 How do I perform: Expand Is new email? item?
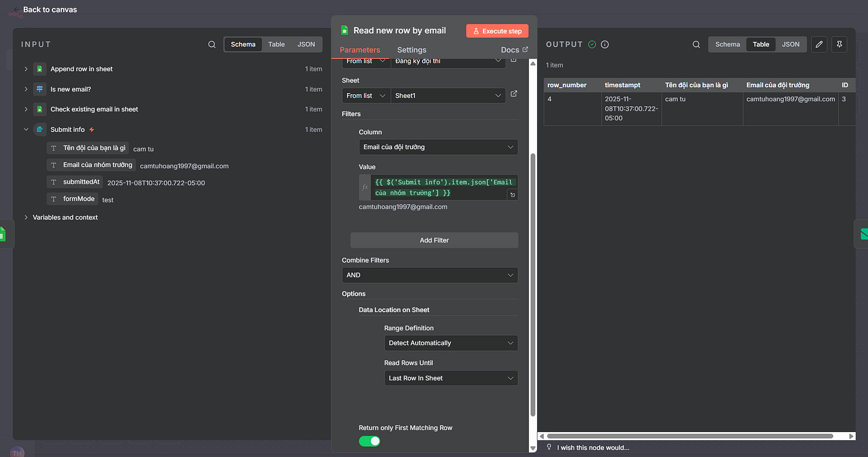pyautogui.click(x=26, y=89)
